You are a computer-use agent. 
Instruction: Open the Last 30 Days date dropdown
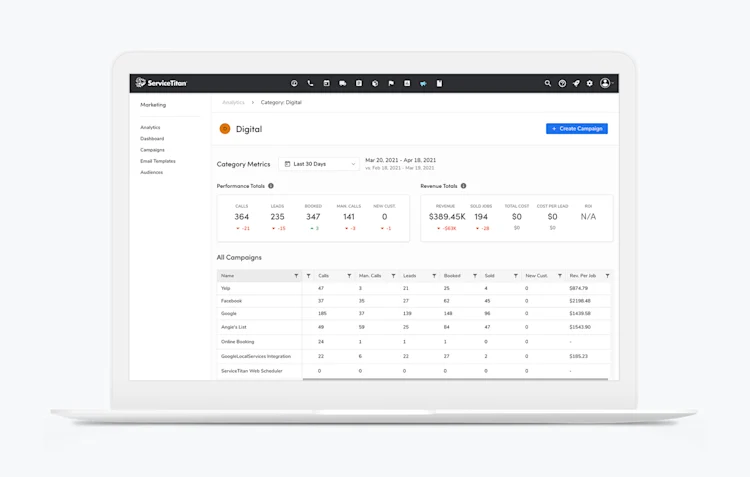pyautogui.click(x=319, y=164)
